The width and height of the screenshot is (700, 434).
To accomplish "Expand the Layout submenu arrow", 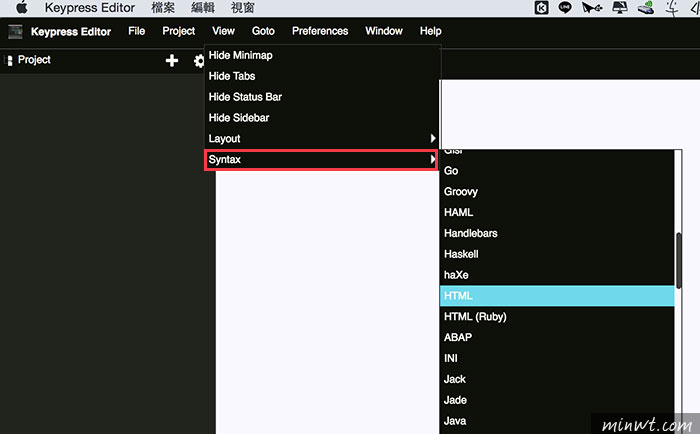I will pos(433,138).
